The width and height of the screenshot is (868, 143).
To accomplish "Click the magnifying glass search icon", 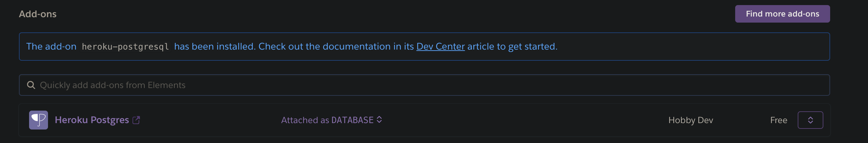I will coord(31,85).
